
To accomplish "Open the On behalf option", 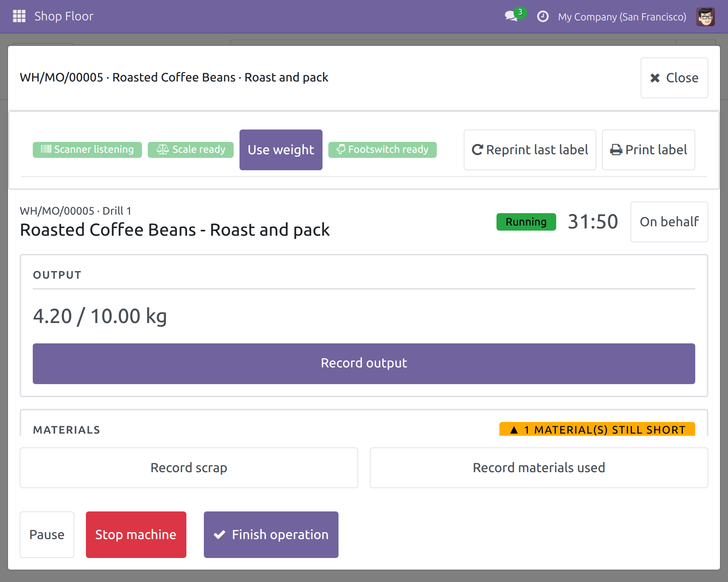I will tap(669, 222).
